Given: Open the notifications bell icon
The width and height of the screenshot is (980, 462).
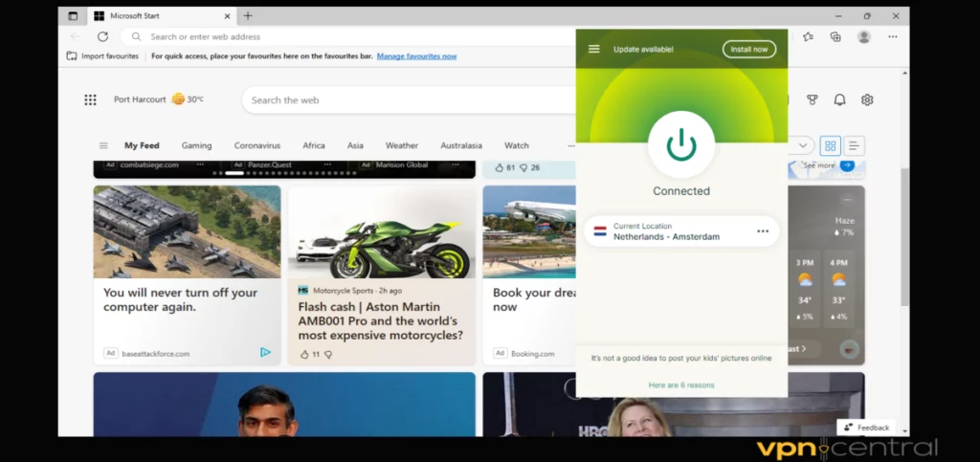Looking at the screenshot, I should point(839,99).
